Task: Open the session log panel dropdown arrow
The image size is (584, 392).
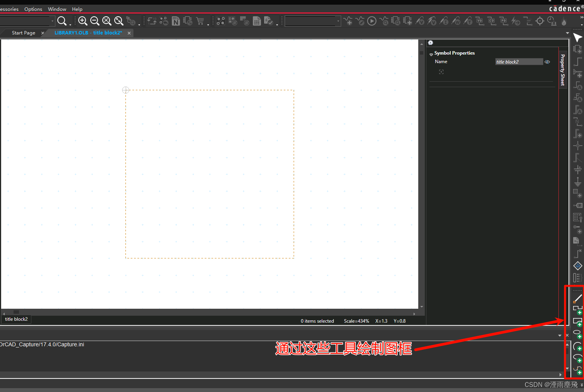Action: (x=560, y=335)
